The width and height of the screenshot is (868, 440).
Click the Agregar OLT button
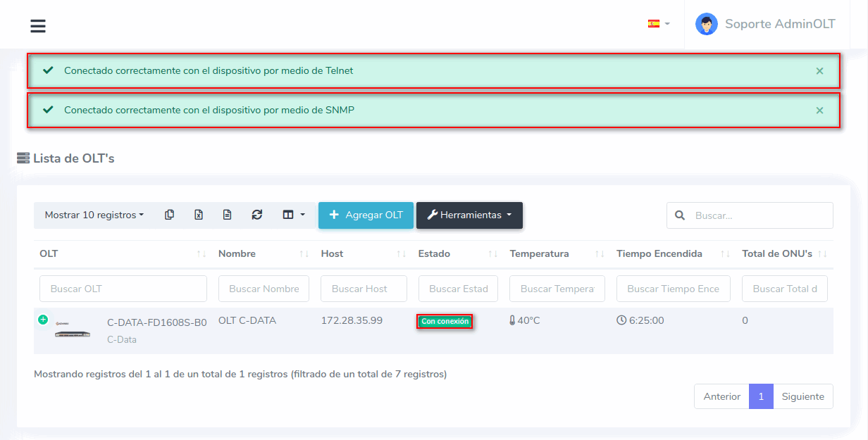[x=366, y=215]
